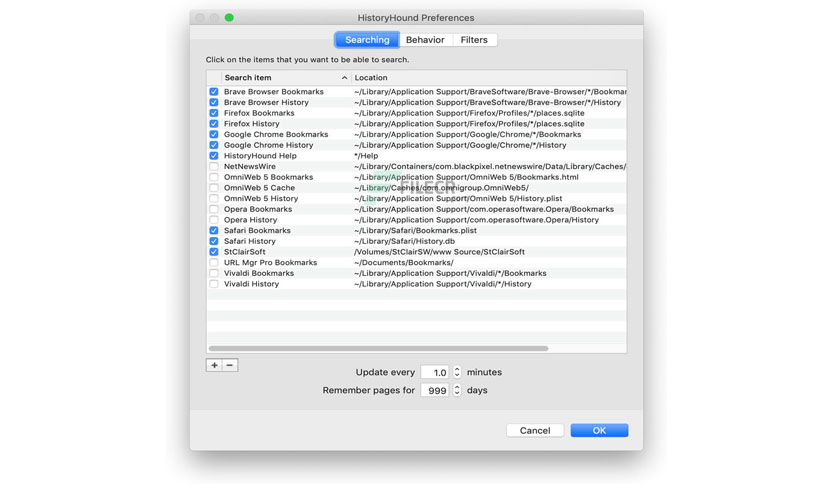Select the Opera History row label

tap(251, 220)
